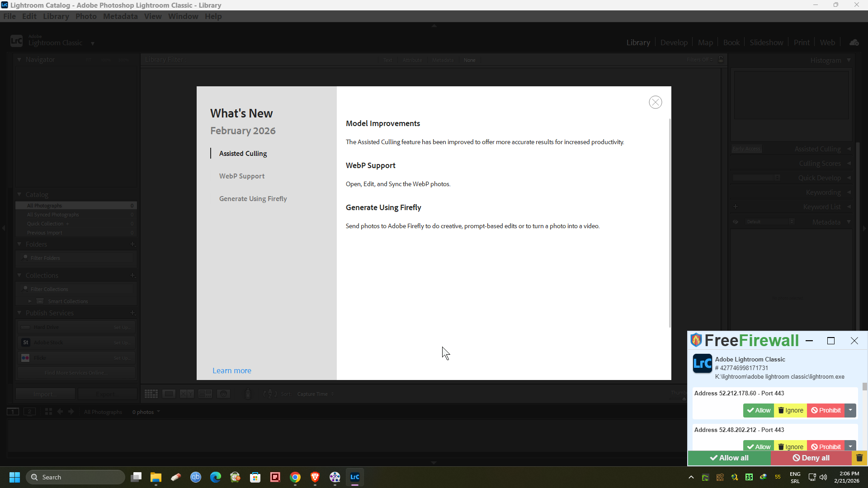This screenshot has width=868, height=488.
Task: Click plus icon on Publish Services panel
Action: point(132,313)
